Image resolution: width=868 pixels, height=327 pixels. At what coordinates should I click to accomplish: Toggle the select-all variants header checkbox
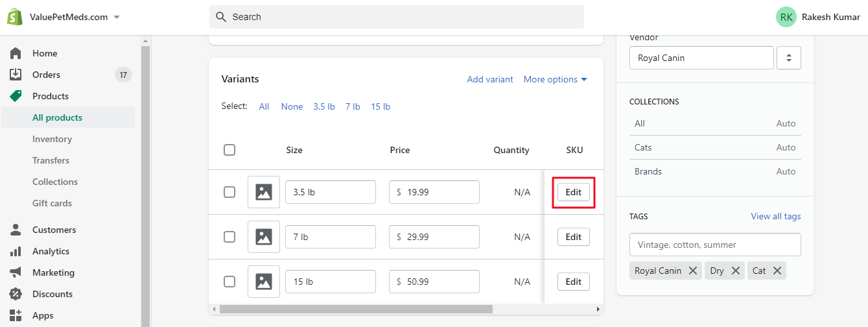click(x=229, y=150)
